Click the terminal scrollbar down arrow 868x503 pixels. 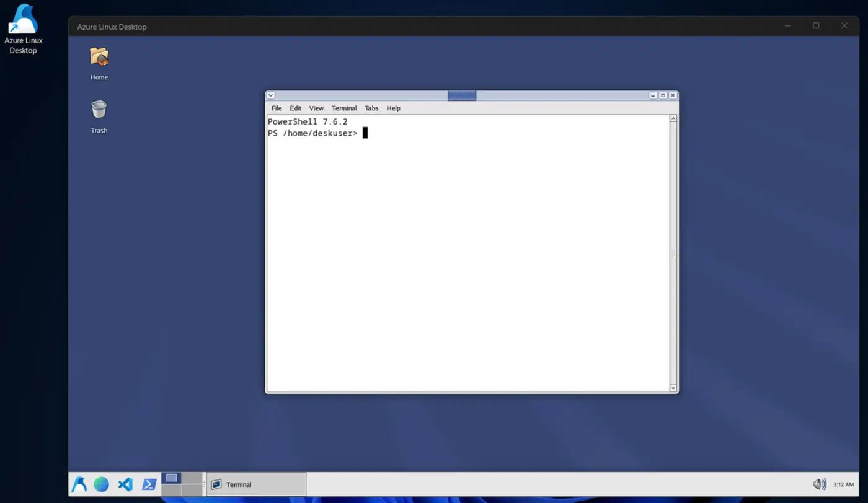pyautogui.click(x=673, y=388)
